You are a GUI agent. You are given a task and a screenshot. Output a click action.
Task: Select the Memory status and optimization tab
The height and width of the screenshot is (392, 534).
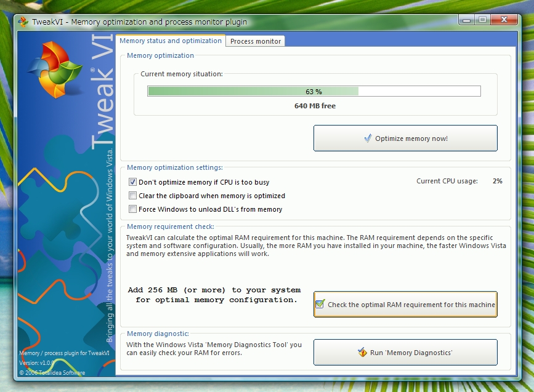tap(170, 41)
